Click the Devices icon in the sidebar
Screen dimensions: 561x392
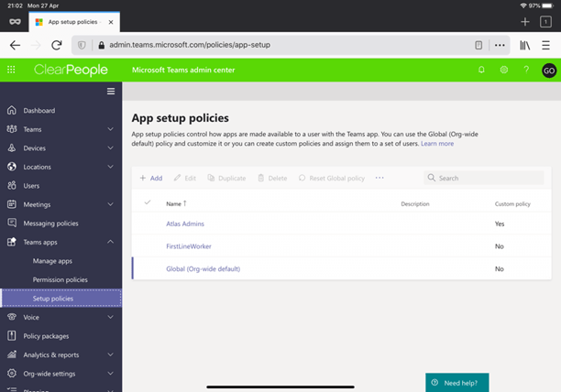click(x=11, y=147)
